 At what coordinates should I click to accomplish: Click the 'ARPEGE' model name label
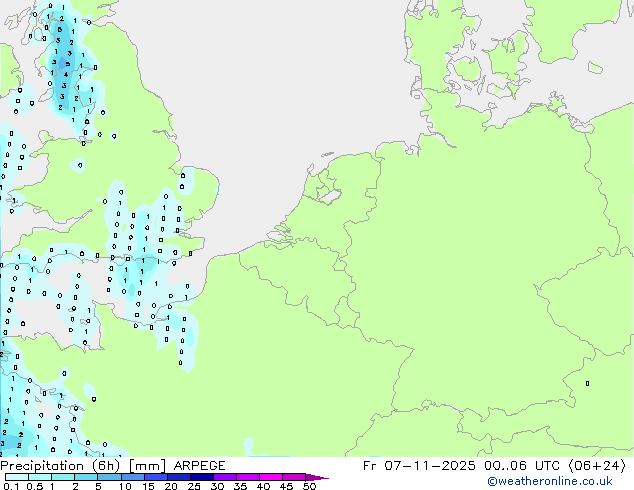[x=199, y=466]
